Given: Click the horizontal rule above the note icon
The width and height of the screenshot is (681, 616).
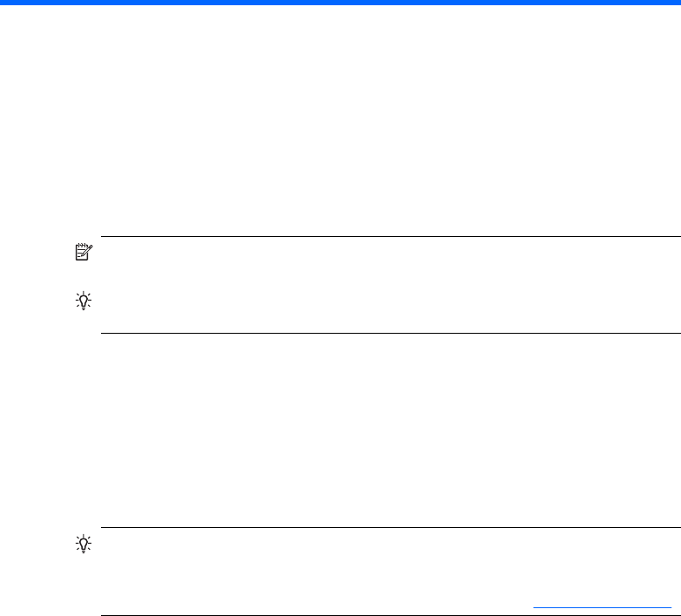Looking at the screenshot, I should coord(390,236).
